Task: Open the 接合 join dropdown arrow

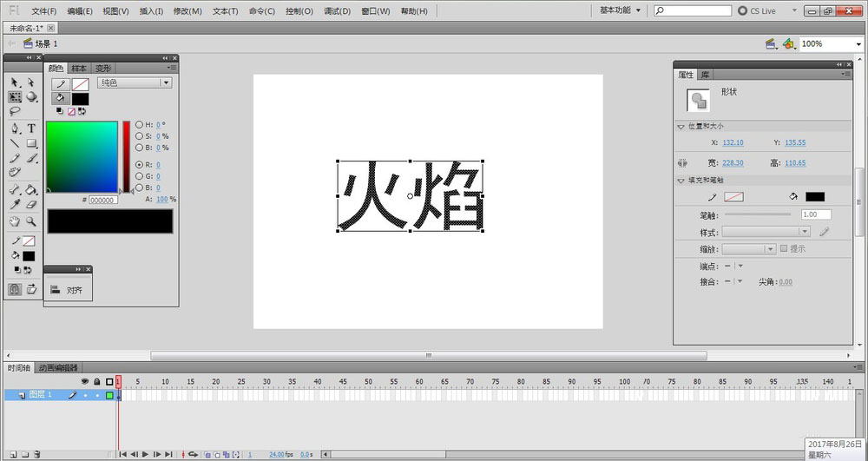Action: [x=740, y=281]
